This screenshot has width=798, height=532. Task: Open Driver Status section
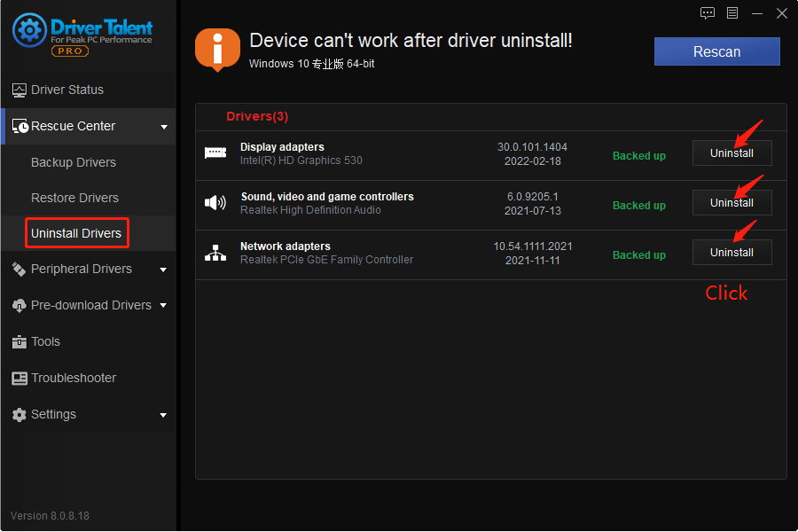(x=67, y=90)
